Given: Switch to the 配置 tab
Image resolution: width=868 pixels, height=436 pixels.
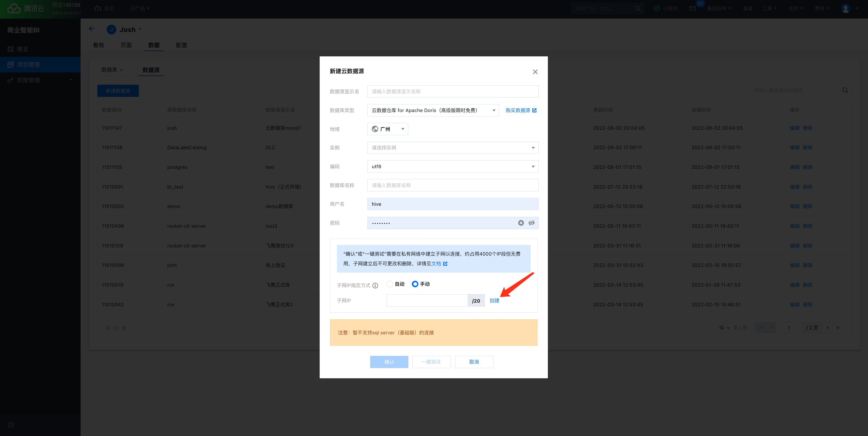Looking at the screenshot, I should tap(181, 45).
